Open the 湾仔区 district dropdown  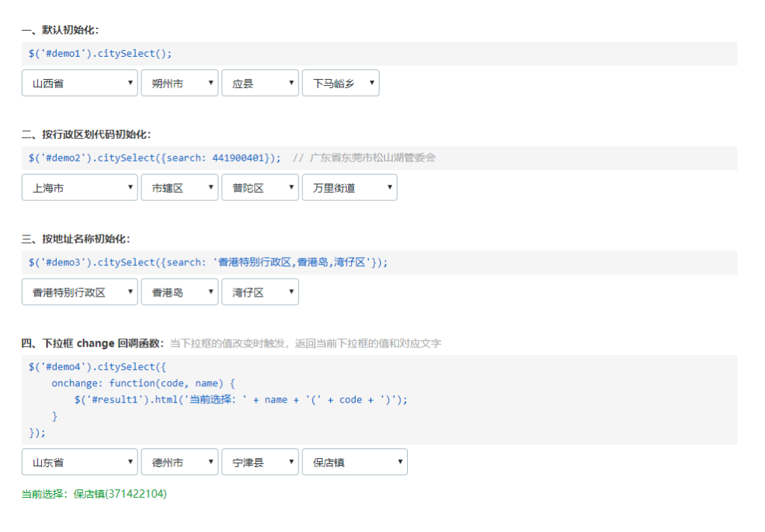tap(260, 292)
